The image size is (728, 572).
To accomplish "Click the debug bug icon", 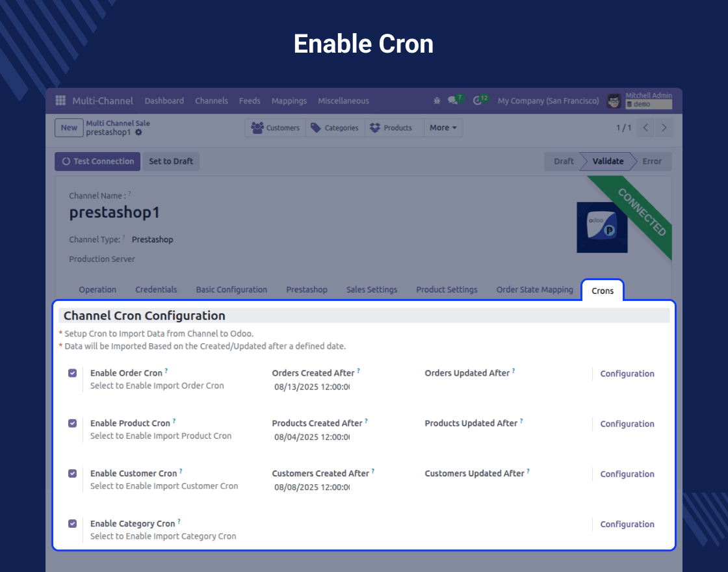I will point(437,100).
